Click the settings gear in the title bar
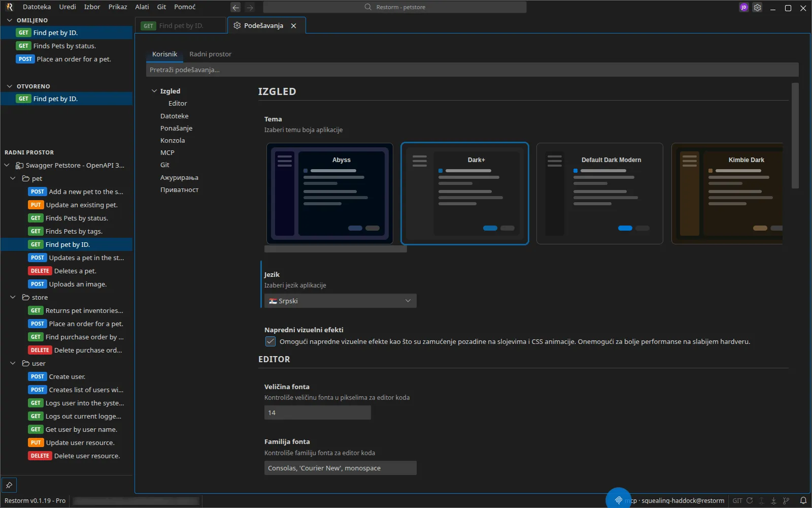 (757, 8)
